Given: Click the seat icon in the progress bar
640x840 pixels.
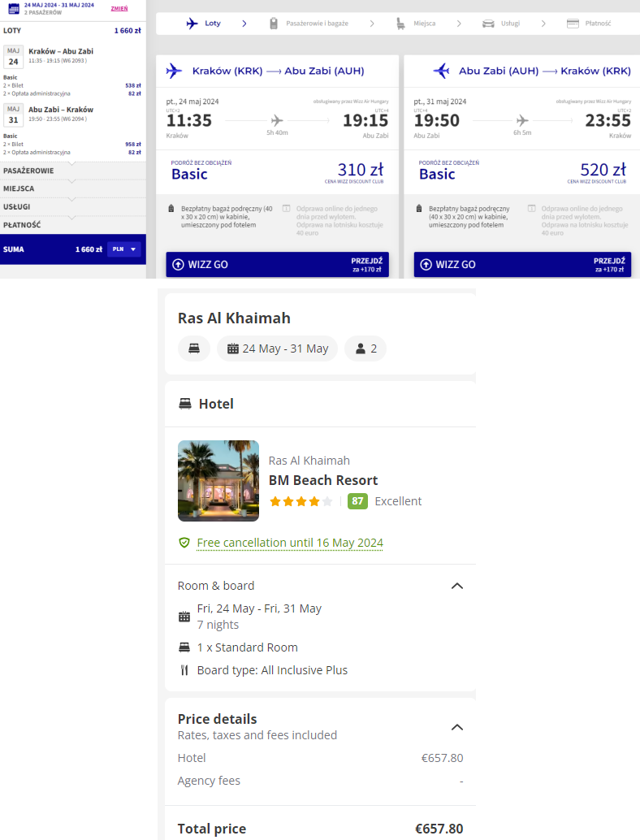Looking at the screenshot, I should coord(401,24).
